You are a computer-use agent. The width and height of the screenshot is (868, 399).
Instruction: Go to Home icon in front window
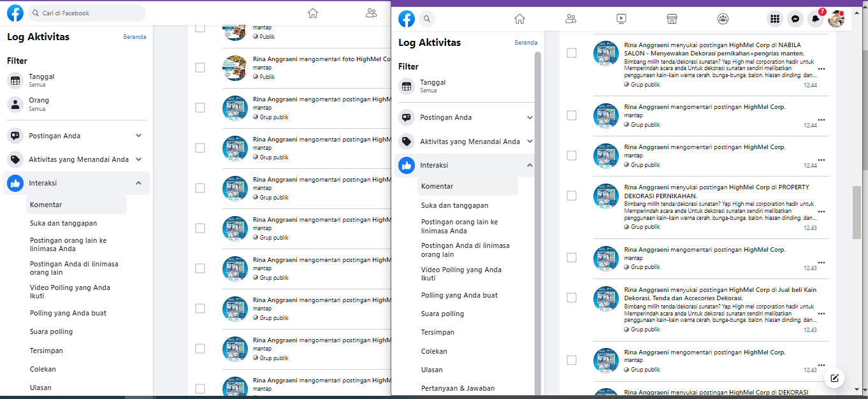(x=519, y=19)
